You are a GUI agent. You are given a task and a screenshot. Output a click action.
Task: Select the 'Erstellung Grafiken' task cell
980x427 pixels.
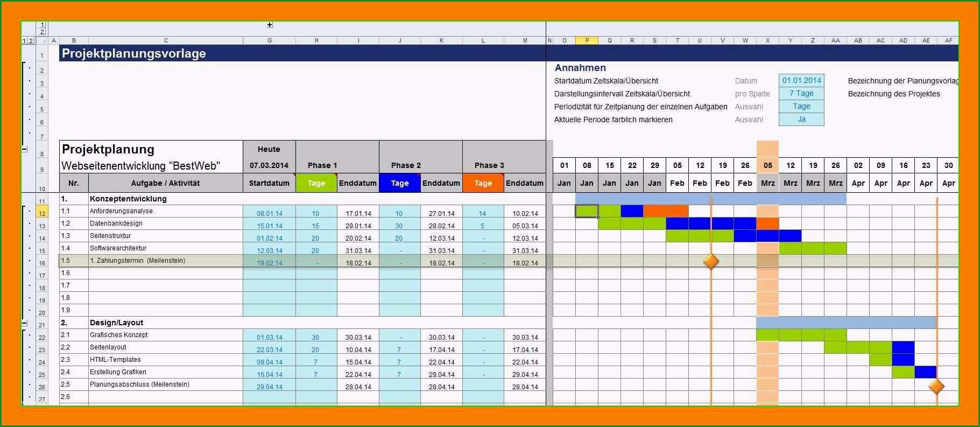tap(166, 372)
